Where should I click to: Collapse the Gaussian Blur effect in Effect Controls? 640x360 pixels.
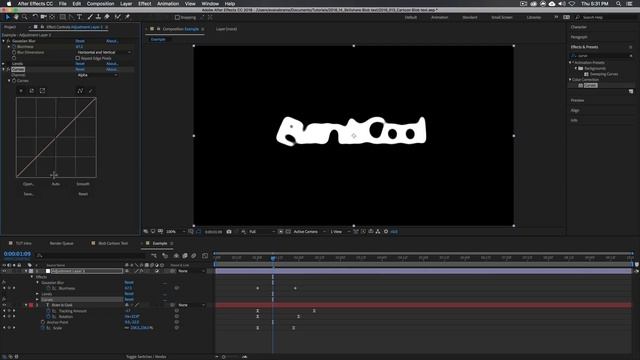[4, 41]
